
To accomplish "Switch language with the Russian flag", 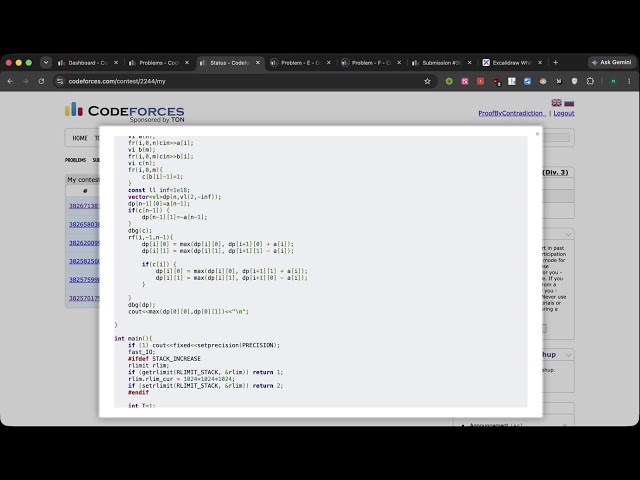I will tap(569, 102).
